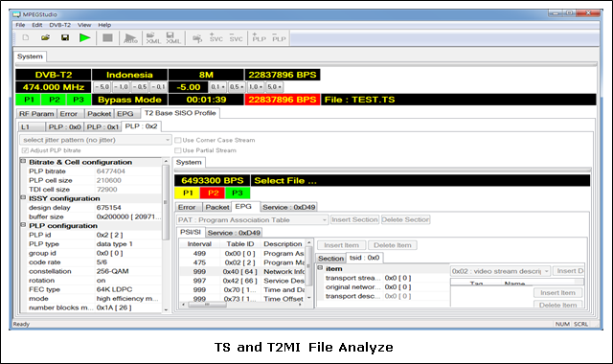Viewport: 613px width, 364px height.
Task: Toggle Use Corner Case Stream checkbox
Action: pos(178,140)
